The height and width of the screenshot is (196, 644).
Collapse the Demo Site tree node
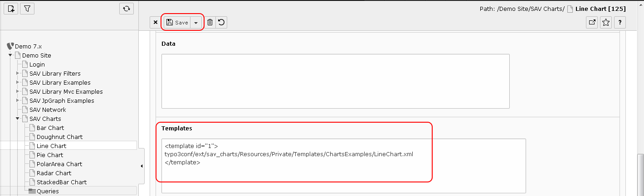point(10,55)
